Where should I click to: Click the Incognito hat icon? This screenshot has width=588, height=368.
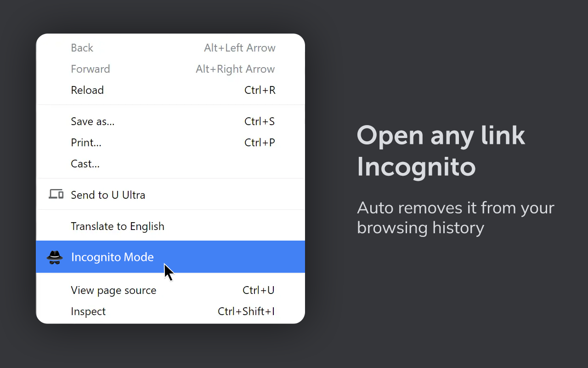[55, 257]
